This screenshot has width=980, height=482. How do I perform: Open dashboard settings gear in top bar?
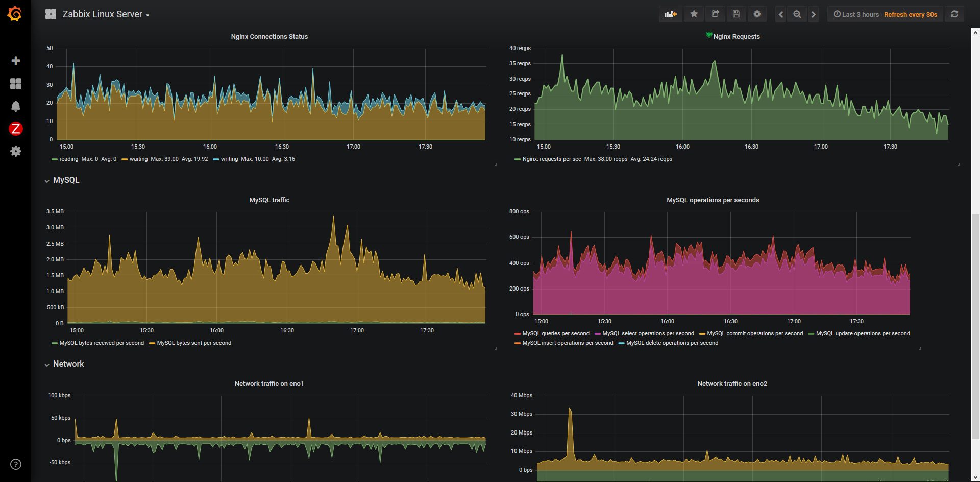pos(757,14)
